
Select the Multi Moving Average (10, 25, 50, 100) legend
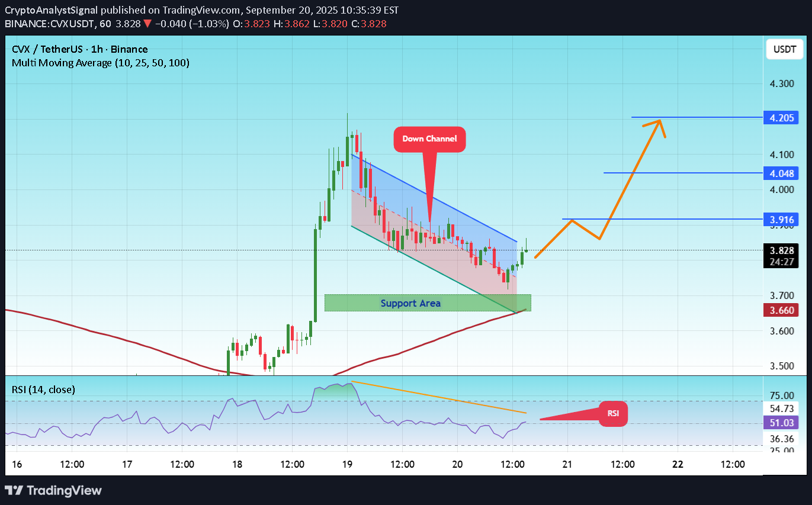[101, 63]
